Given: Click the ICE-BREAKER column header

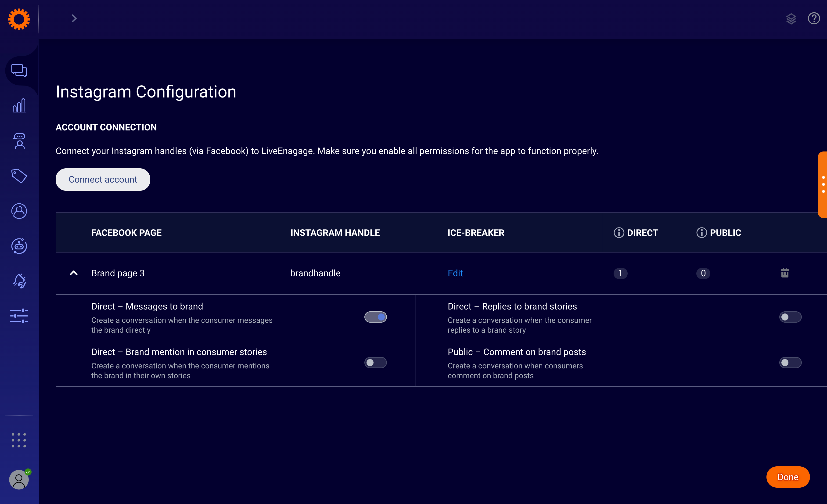Looking at the screenshot, I should point(476,233).
